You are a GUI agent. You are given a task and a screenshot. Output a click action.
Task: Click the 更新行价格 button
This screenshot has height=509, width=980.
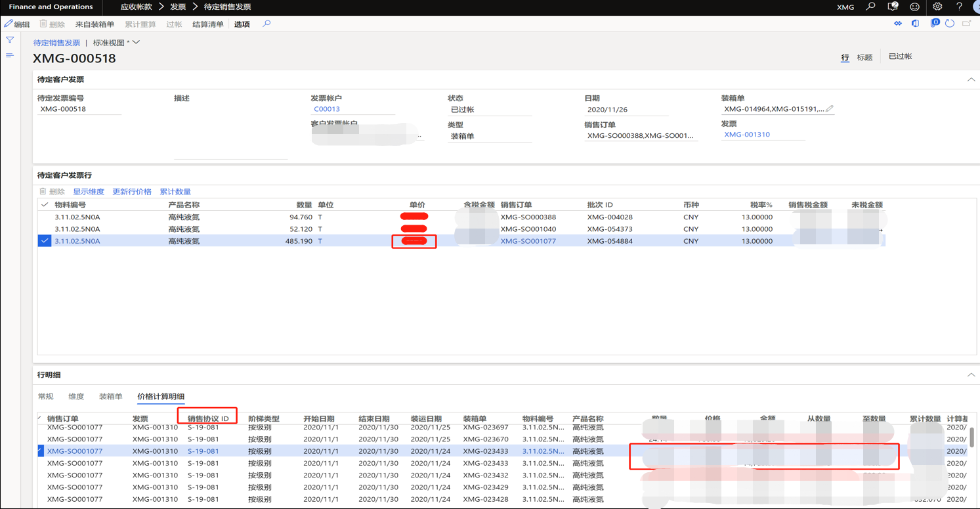point(132,192)
